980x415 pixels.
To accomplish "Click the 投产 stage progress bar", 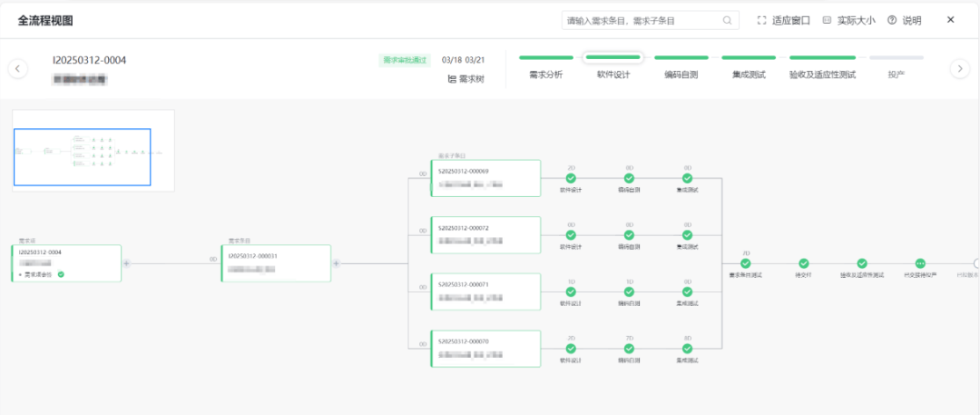I will click(x=897, y=57).
